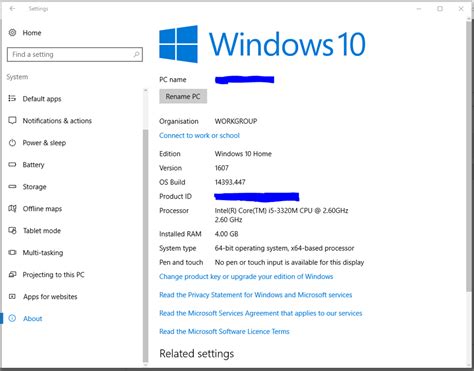Click the System category label

tap(17, 77)
